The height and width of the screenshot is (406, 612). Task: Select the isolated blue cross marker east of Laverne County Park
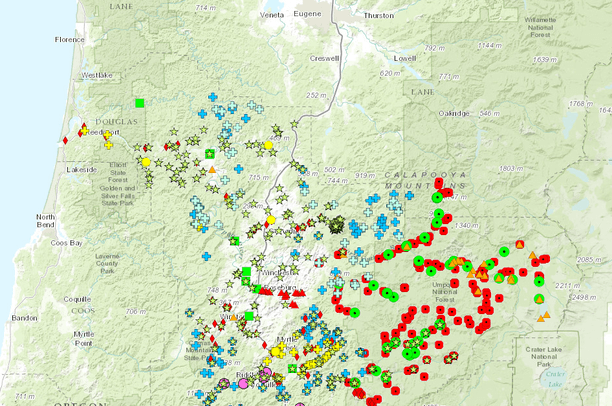coord(207,257)
